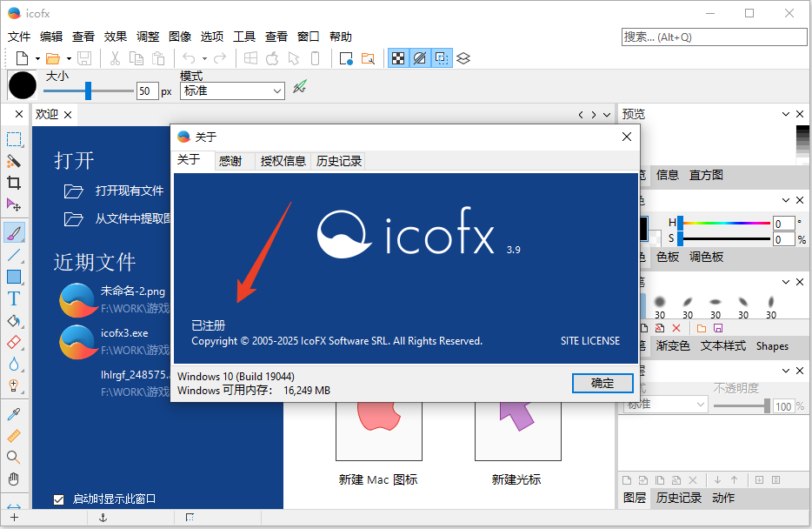Open the 效果 menu
Image resolution: width=812 pixels, height=529 pixels.
pyautogui.click(x=116, y=37)
